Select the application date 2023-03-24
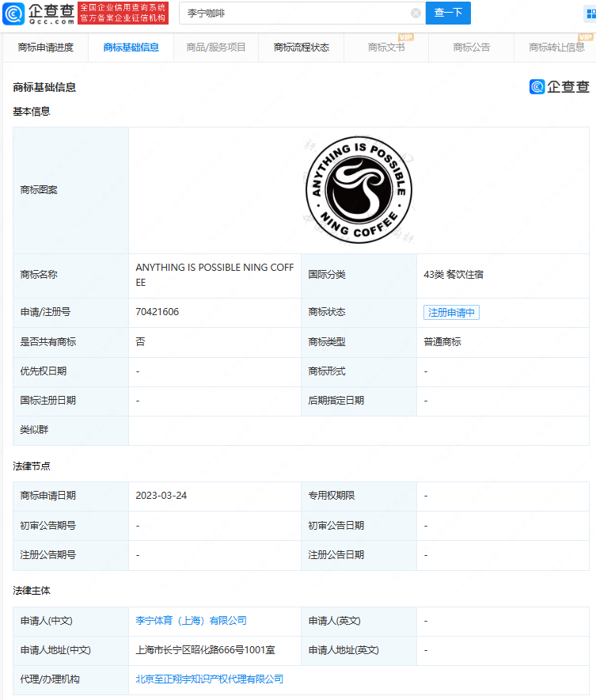 pos(161,496)
